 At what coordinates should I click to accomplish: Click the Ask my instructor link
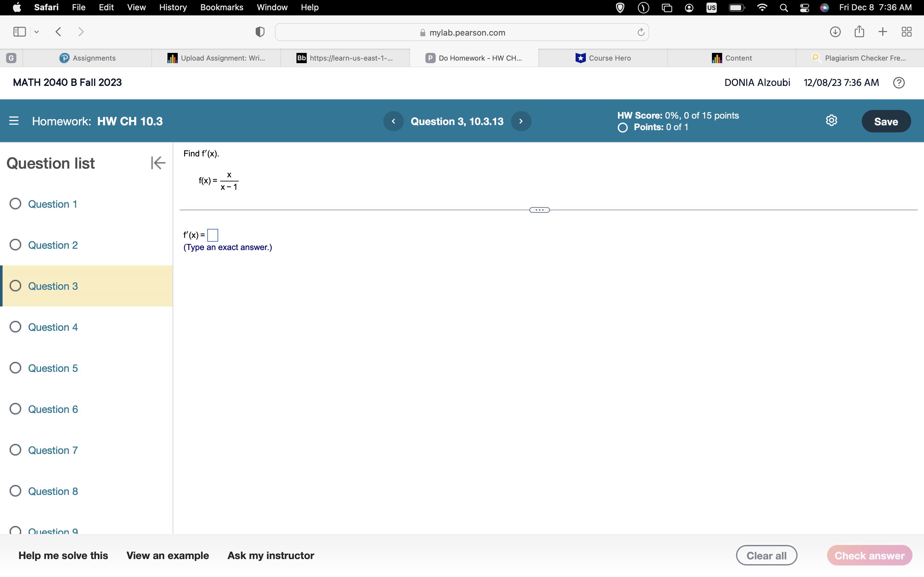(x=271, y=555)
